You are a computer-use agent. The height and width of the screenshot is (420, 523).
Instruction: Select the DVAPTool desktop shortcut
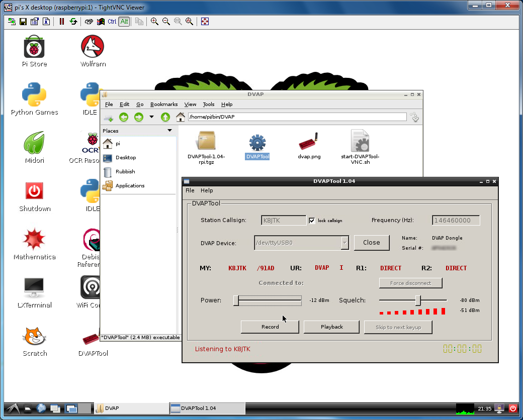pos(93,344)
